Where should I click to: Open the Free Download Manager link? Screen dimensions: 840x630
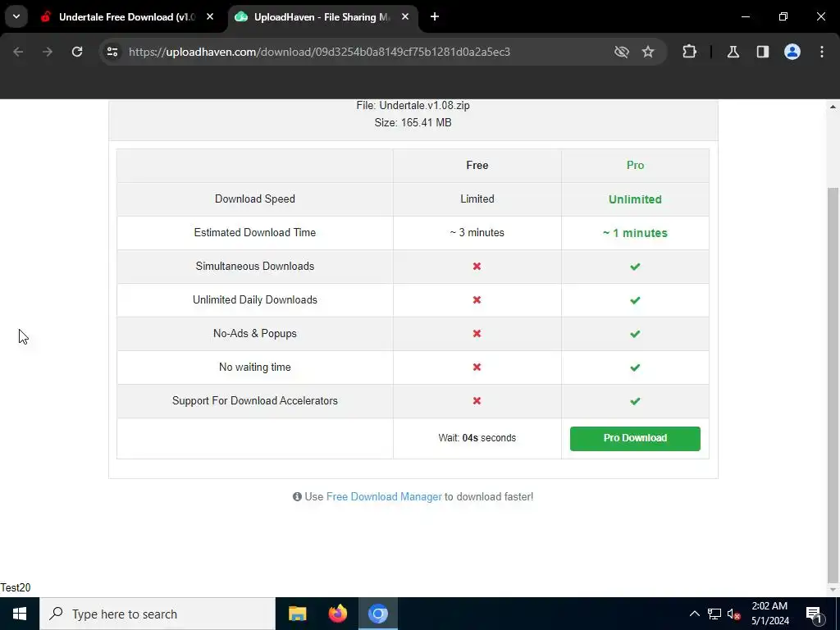pyautogui.click(x=384, y=496)
